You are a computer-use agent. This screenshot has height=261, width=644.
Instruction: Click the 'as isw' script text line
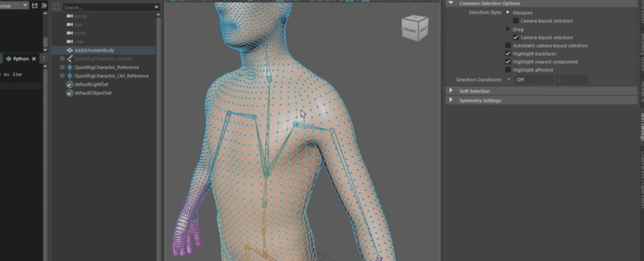tap(13, 74)
